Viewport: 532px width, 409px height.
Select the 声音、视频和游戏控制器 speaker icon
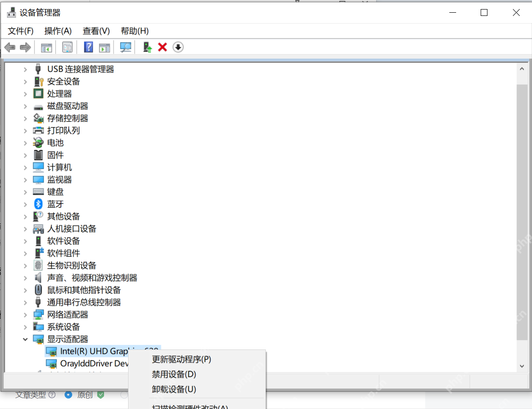point(38,278)
